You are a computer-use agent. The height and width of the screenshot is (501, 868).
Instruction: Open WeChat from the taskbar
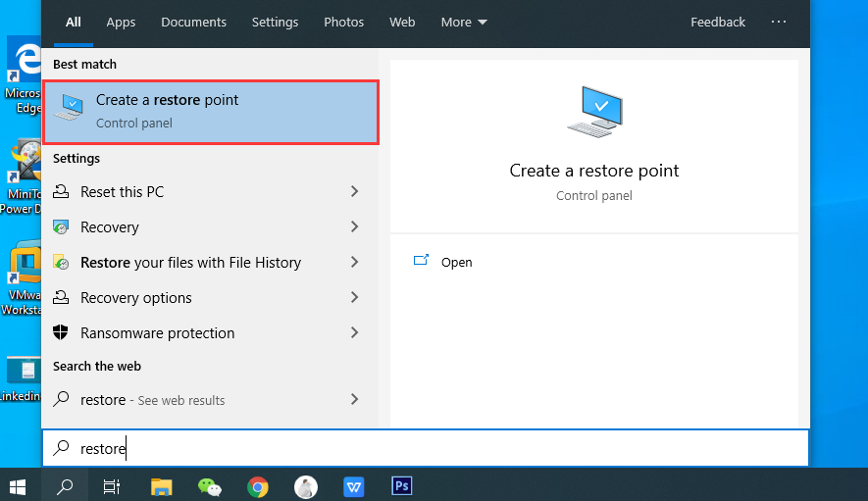tap(210, 486)
